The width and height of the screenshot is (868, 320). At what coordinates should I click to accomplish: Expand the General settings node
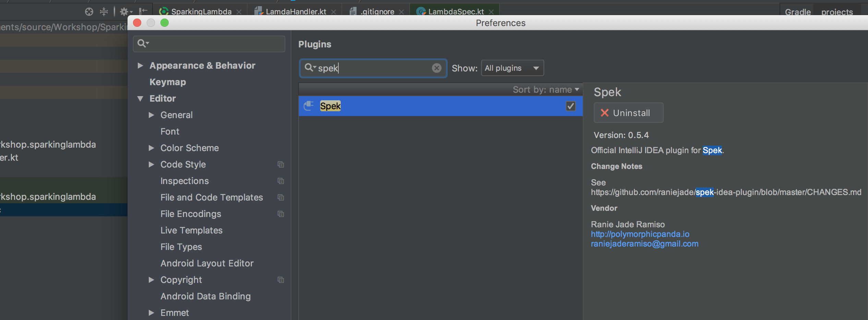[151, 115]
